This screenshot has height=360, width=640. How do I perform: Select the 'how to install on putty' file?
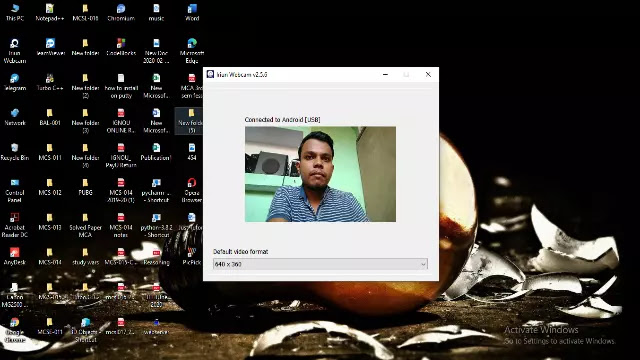[121, 86]
